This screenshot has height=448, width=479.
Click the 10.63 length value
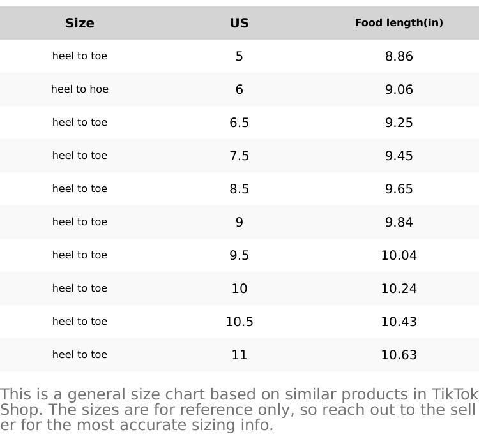399,355
